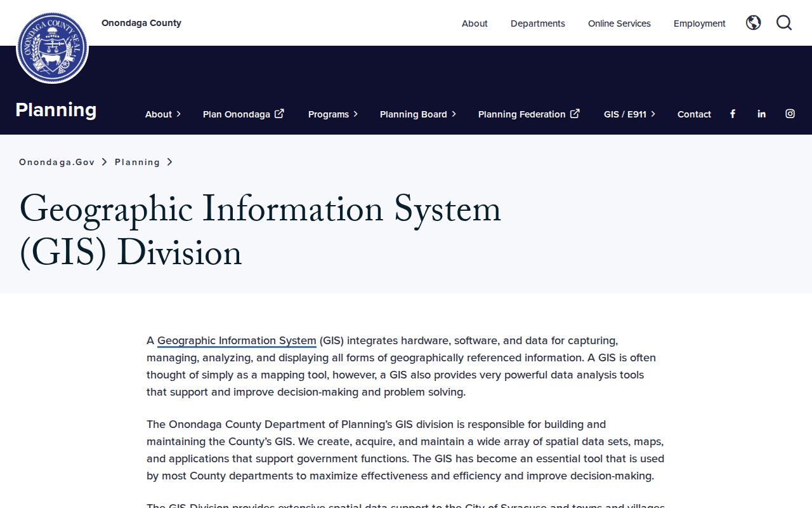Go to the Planning home heading
The height and width of the screenshot is (508, 812).
click(x=56, y=110)
